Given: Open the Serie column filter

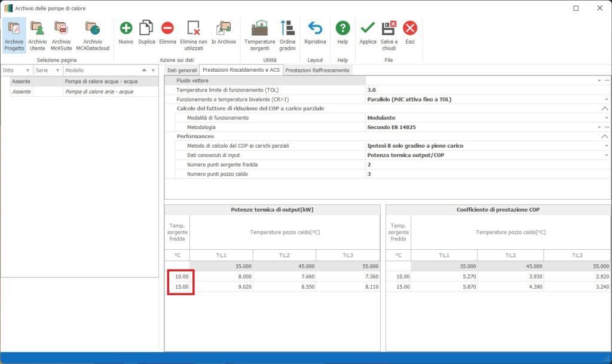Looking at the screenshot, I should [x=58, y=71].
